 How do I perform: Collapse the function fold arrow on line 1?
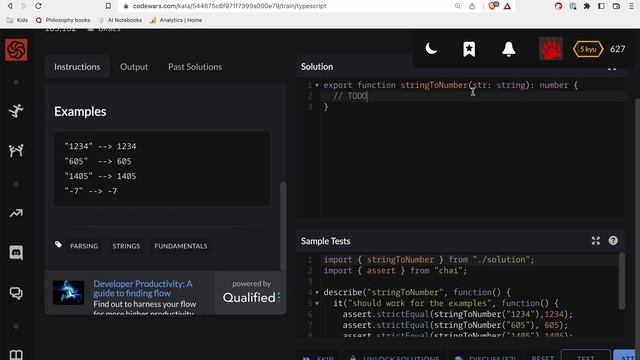(317, 85)
